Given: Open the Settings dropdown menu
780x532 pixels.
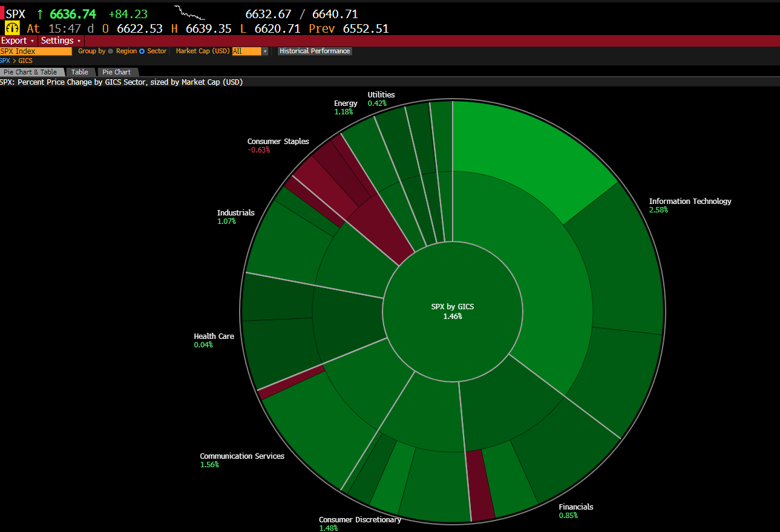Looking at the screenshot, I should click(61, 41).
